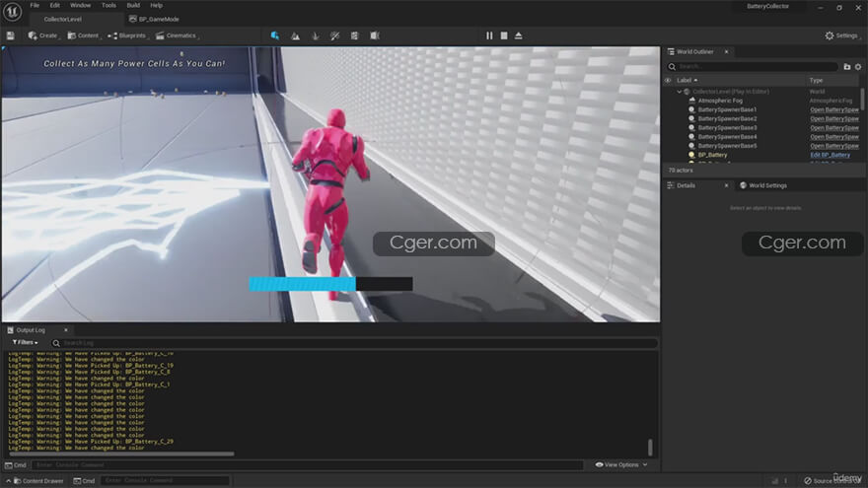Click the Eject from player icon
This screenshot has height=488, width=868.
tap(519, 35)
